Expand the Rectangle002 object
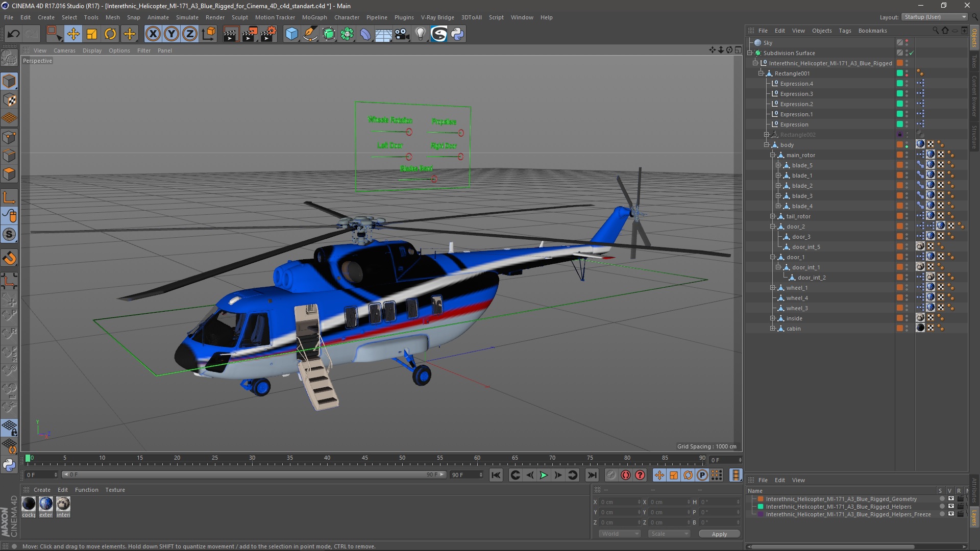 [x=767, y=135]
